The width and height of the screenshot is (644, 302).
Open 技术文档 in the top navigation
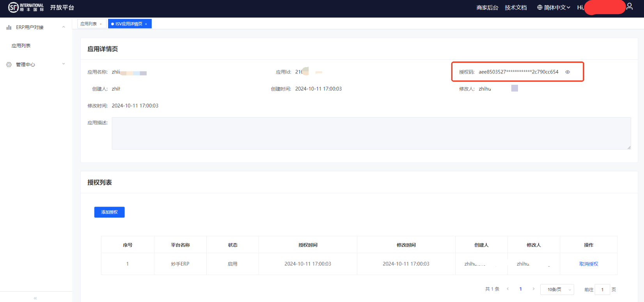tap(515, 7)
